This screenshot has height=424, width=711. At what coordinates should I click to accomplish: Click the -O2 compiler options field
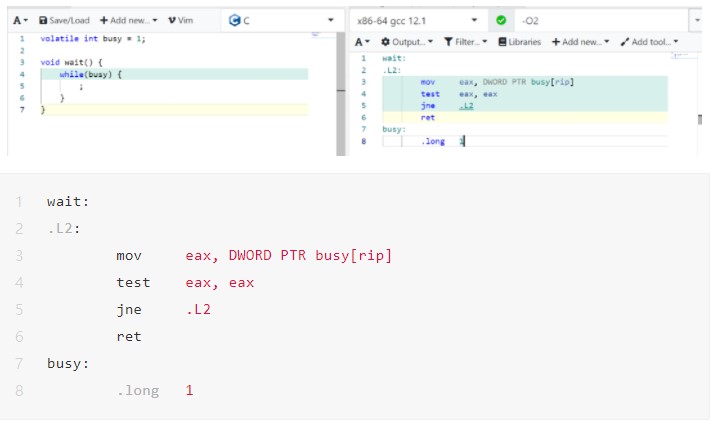click(602, 21)
